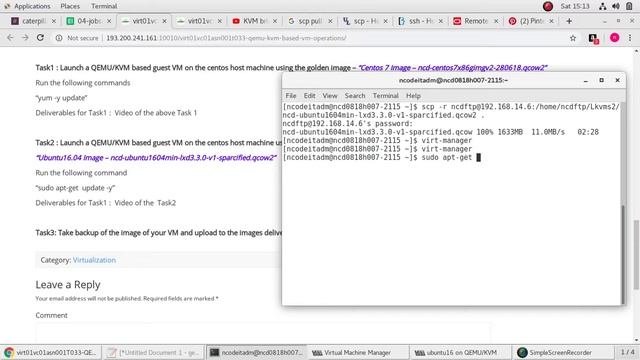This screenshot has width=640, height=360.
Task: Show site info via Not secure icon
Action: coord(59,38)
